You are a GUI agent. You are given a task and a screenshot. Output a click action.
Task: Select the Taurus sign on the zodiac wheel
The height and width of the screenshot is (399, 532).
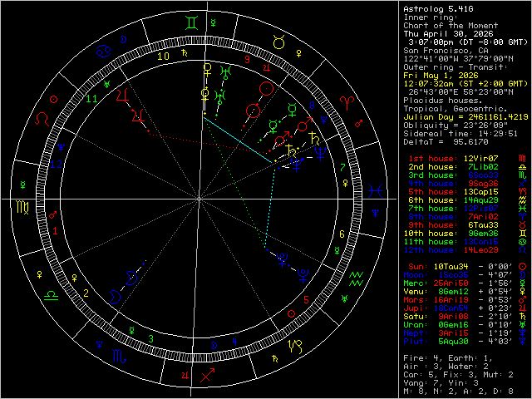(278, 41)
